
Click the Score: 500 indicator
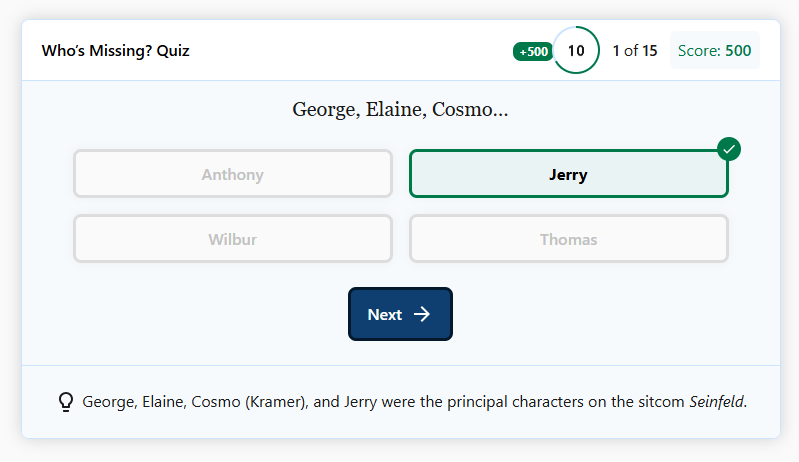click(714, 50)
